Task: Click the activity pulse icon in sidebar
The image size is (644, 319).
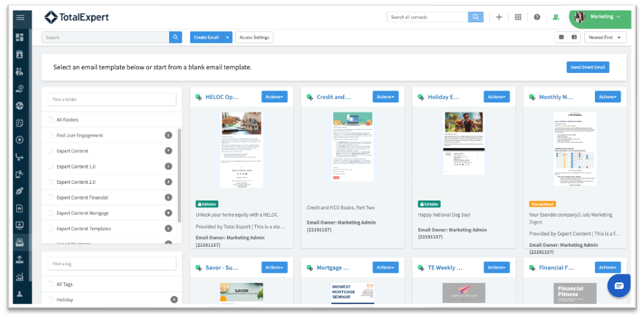Action: (x=20, y=106)
